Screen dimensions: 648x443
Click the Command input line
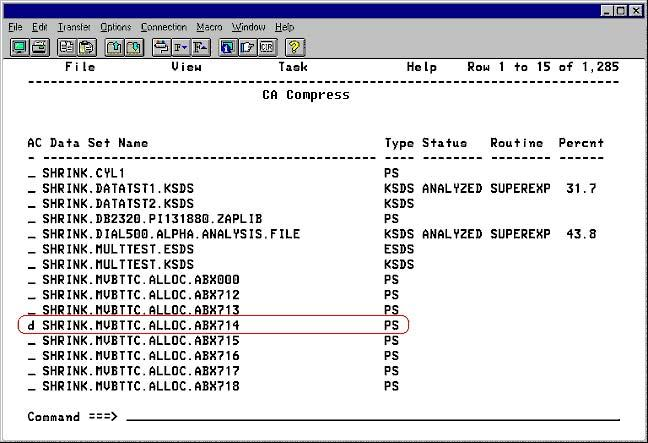pos(370,416)
